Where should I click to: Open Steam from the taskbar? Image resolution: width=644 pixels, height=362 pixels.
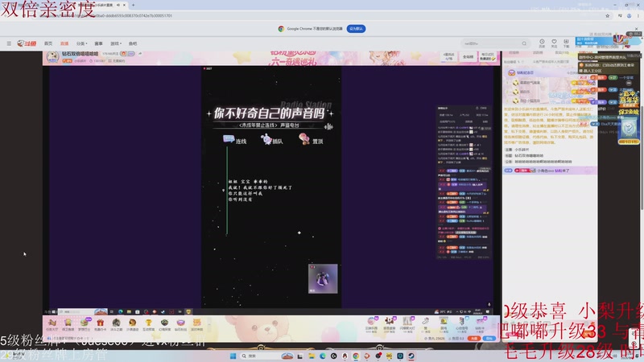pos(411,356)
